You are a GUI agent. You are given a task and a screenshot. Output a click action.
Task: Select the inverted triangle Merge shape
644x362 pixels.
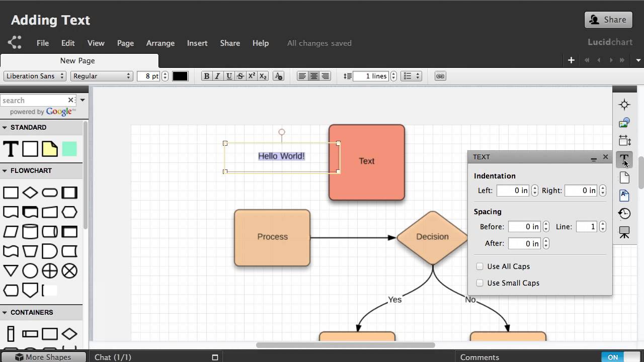(x=11, y=271)
